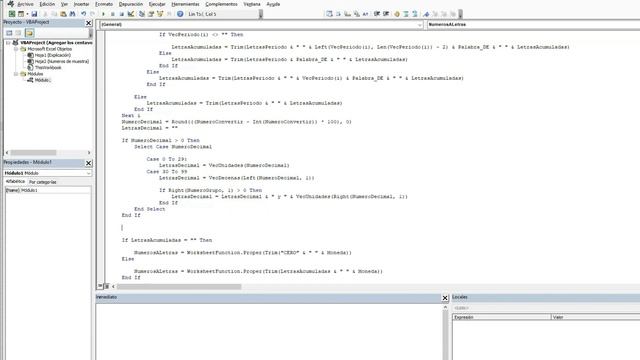Open the Archivo menu
The image size is (640, 360).
(x=25, y=4)
